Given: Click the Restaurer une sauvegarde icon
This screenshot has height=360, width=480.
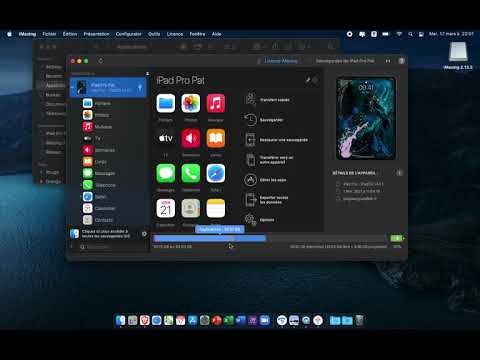Looking at the screenshot, I should (x=250, y=140).
